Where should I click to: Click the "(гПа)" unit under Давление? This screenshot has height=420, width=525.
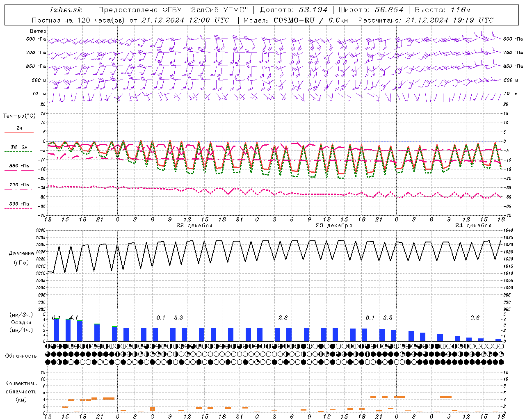[x=21, y=263]
